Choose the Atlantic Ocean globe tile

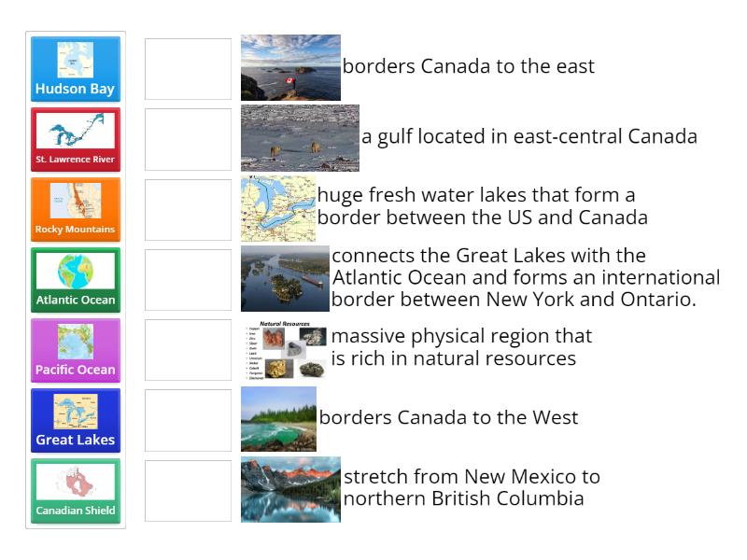pyautogui.click(x=76, y=279)
